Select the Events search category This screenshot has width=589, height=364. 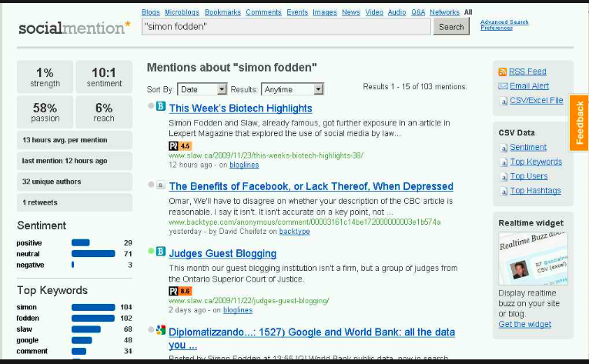[297, 12]
